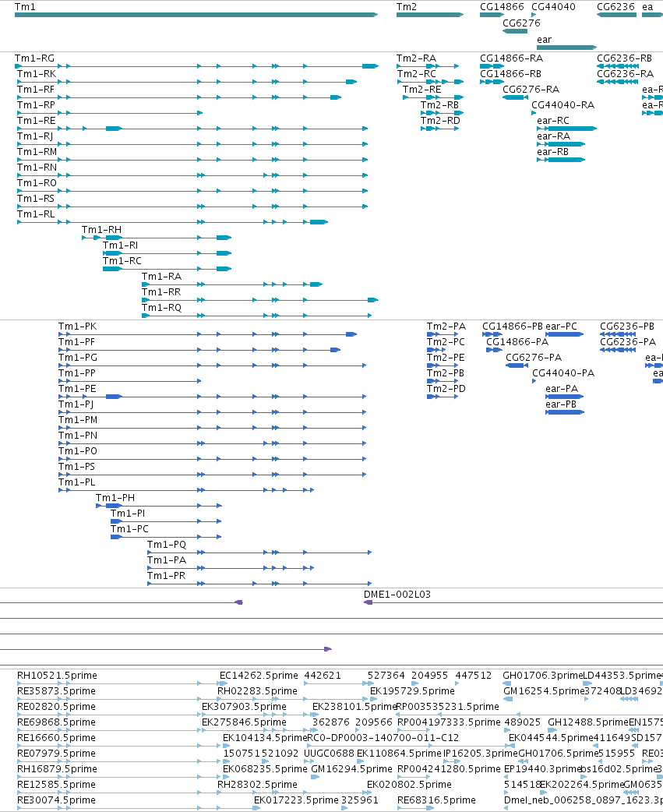Select transcript Tm1-RL
This screenshot has width=663, height=812.
172,221
